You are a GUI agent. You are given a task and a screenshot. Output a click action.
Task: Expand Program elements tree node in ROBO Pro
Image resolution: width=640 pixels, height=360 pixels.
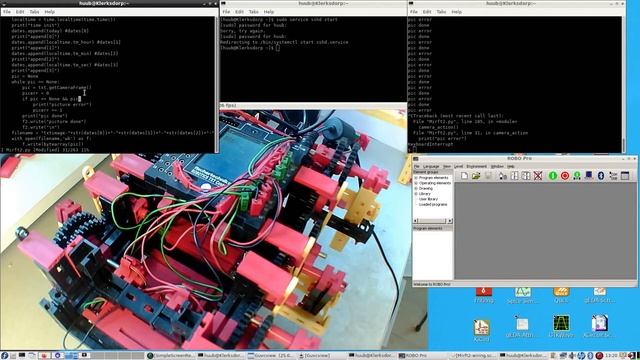(x=416, y=178)
